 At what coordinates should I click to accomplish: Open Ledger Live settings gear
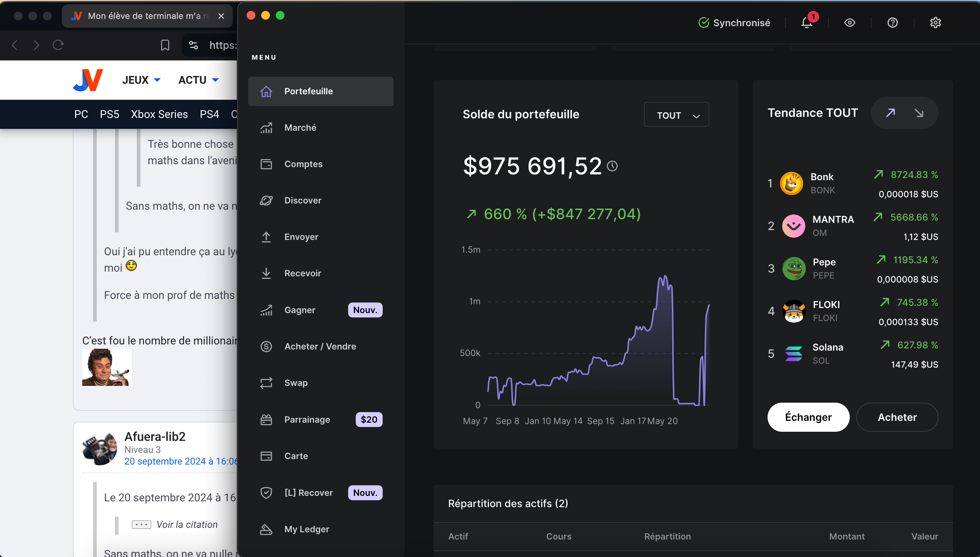pyautogui.click(x=935, y=23)
